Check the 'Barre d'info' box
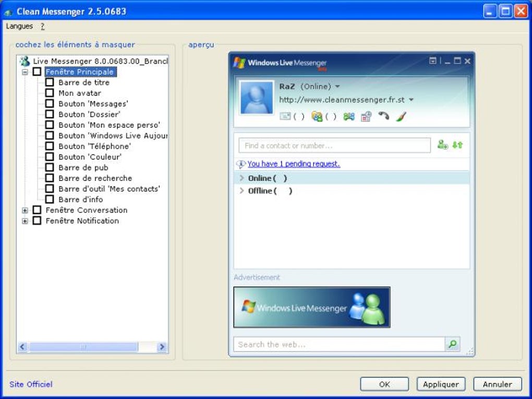The height and width of the screenshot is (399, 532). 50,199
